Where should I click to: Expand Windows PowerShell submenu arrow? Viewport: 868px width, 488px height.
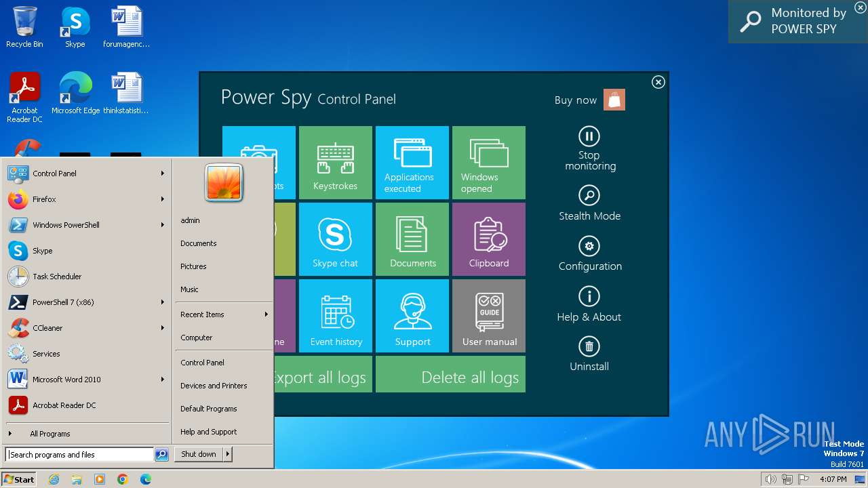pos(163,225)
